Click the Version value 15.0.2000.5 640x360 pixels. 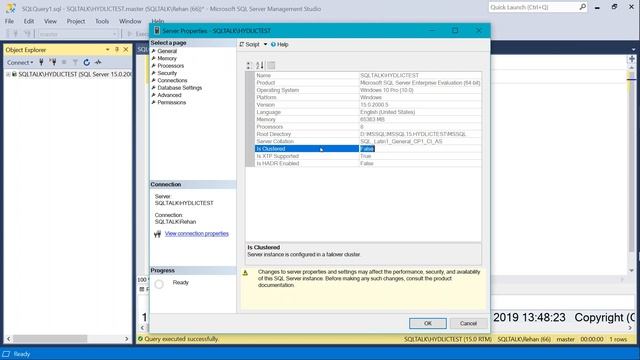[x=374, y=105]
